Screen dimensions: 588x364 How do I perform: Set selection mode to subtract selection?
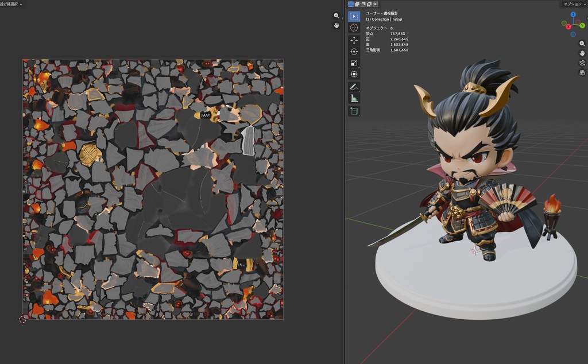click(363, 4)
